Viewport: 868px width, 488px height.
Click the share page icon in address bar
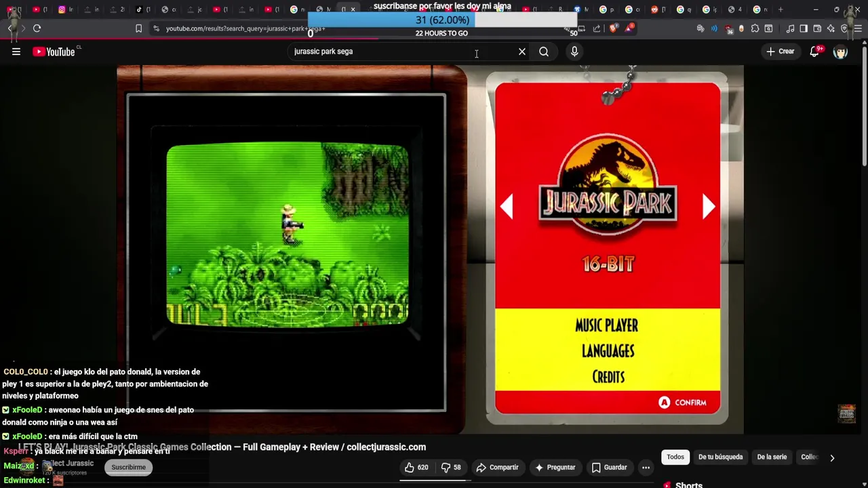597,28
